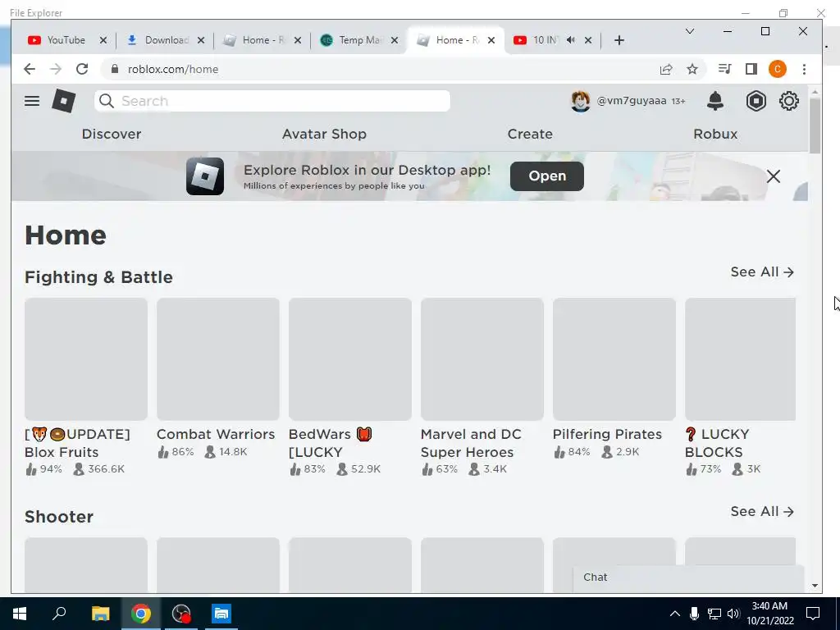Open the Create page

530,134
